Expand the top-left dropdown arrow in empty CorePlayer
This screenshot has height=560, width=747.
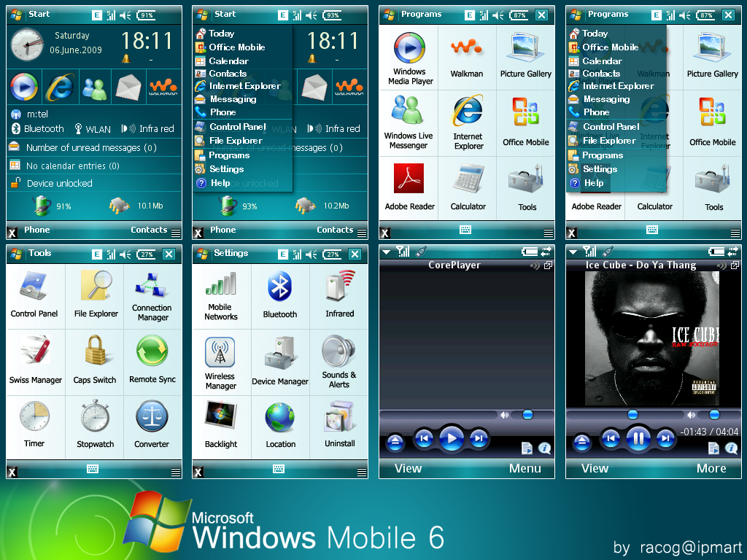[x=387, y=252]
